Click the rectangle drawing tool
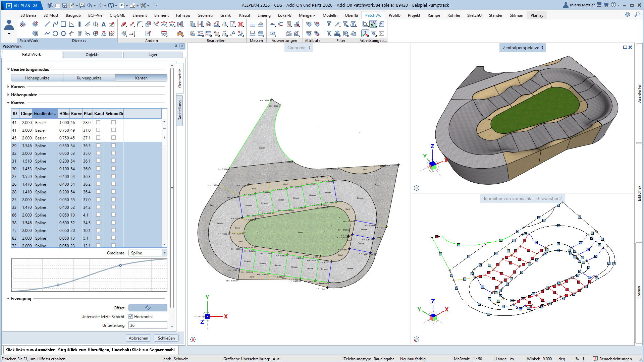644x362 pixels. click(x=63, y=24)
